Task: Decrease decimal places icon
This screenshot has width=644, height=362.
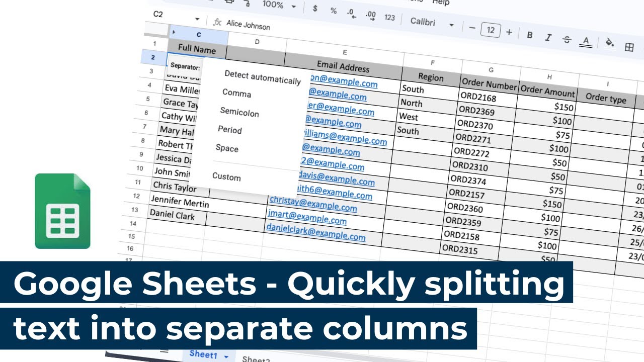Action: point(352,14)
